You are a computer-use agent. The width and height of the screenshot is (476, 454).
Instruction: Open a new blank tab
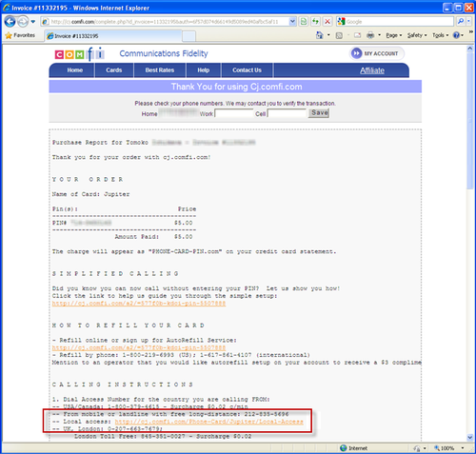click(x=188, y=36)
